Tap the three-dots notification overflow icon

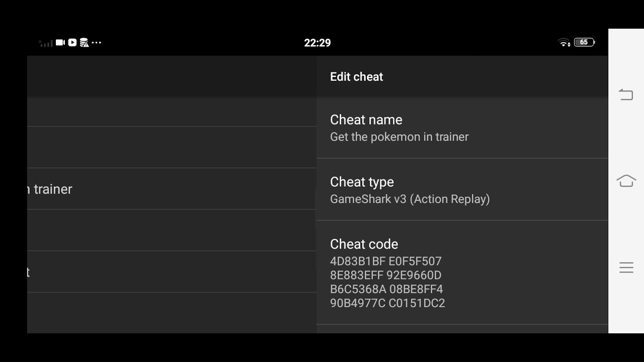pyautogui.click(x=97, y=43)
